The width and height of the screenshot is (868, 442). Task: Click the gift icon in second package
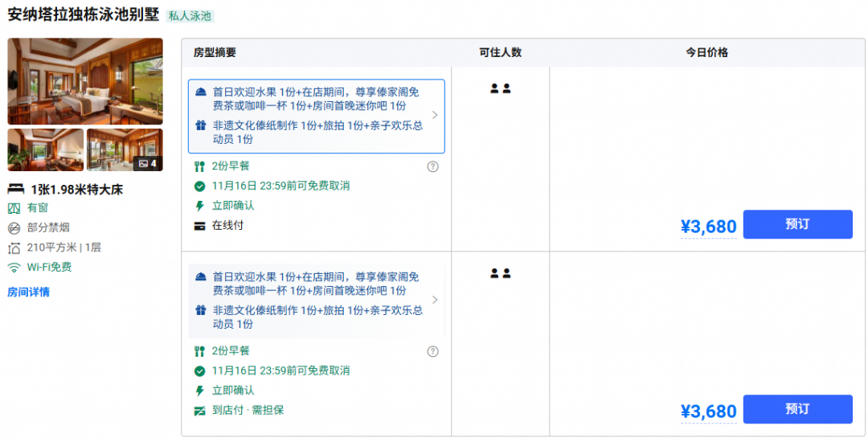201,310
